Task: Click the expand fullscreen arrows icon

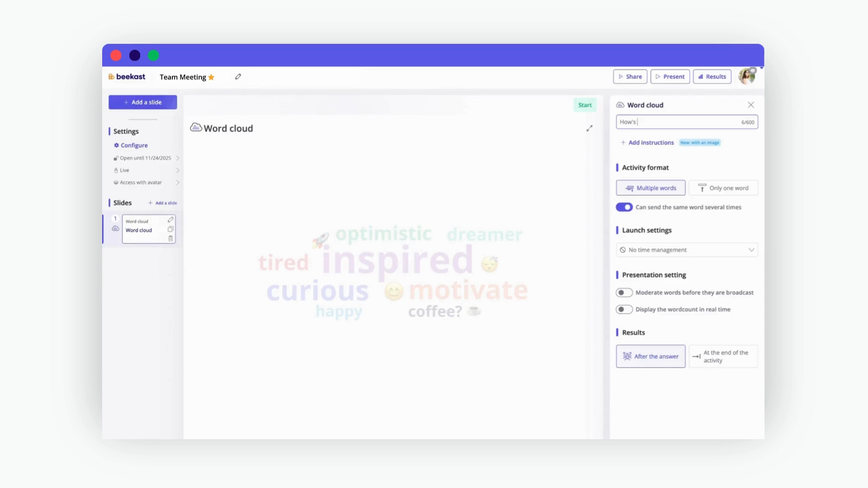Action: coord(590,128)
